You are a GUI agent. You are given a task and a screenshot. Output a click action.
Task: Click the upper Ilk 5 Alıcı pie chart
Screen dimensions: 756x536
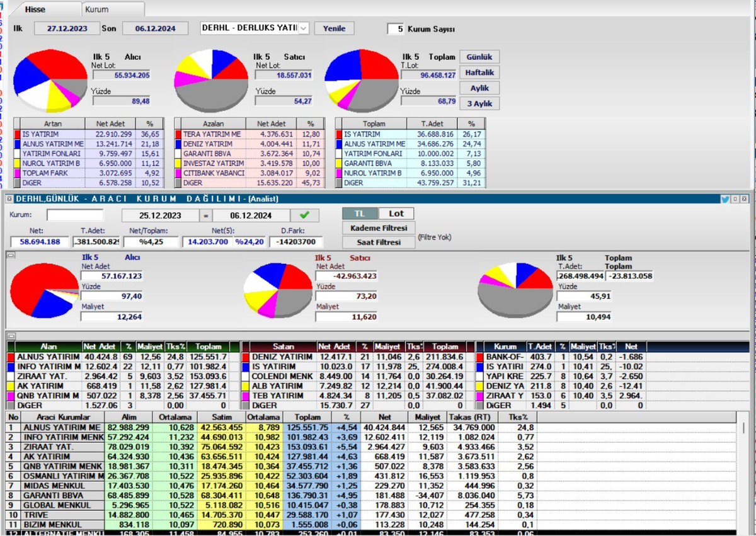(50, 81)
